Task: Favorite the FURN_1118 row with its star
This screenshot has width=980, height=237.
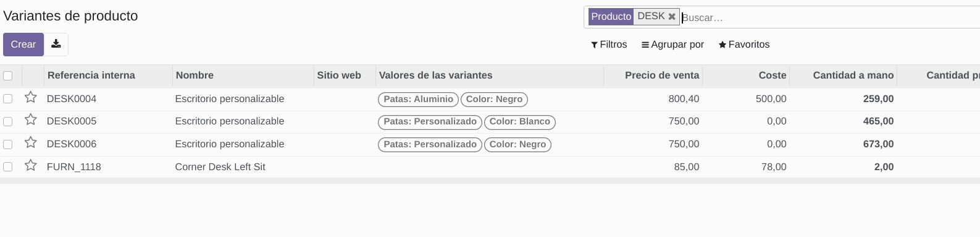Action: (31, 166)
